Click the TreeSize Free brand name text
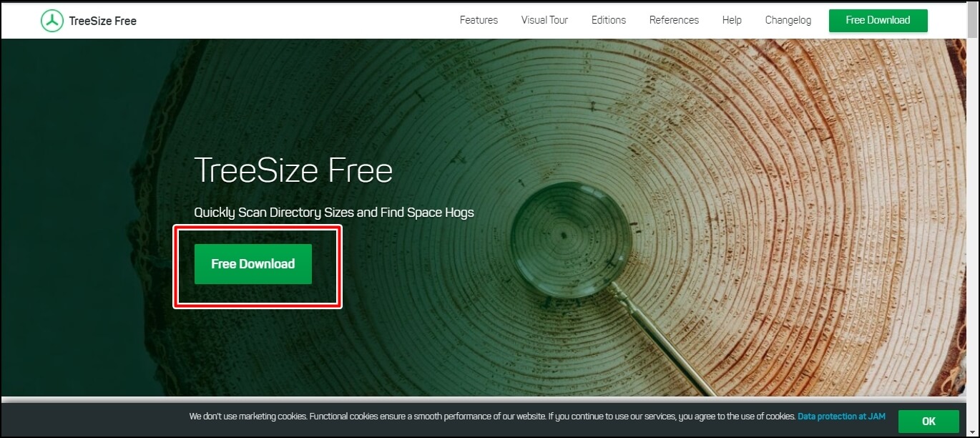The height and width of the screenshot is (438, 980). [103, 21]
